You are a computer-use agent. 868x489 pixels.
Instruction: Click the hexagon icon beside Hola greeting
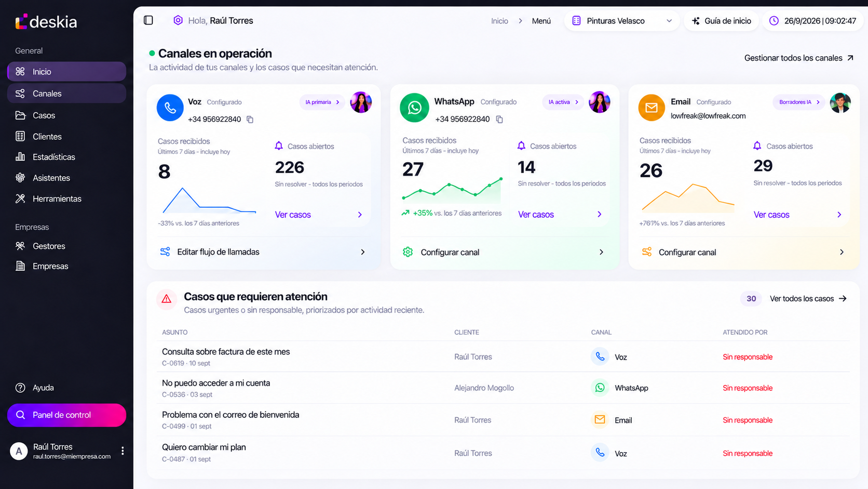(178, 20)
